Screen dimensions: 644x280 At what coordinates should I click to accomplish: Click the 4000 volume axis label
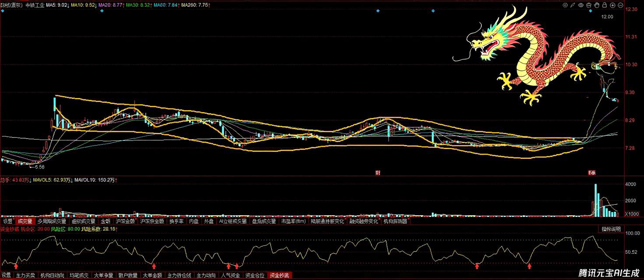click(630, 185)
